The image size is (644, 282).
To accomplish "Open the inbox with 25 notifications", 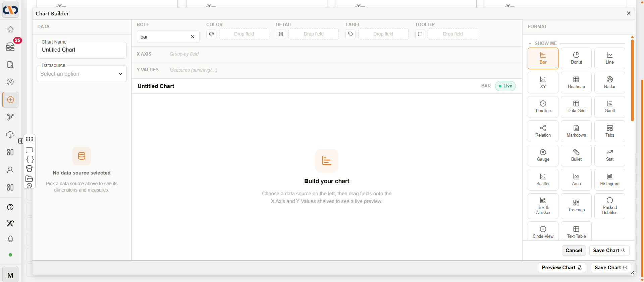I will [x=10, y=47].
